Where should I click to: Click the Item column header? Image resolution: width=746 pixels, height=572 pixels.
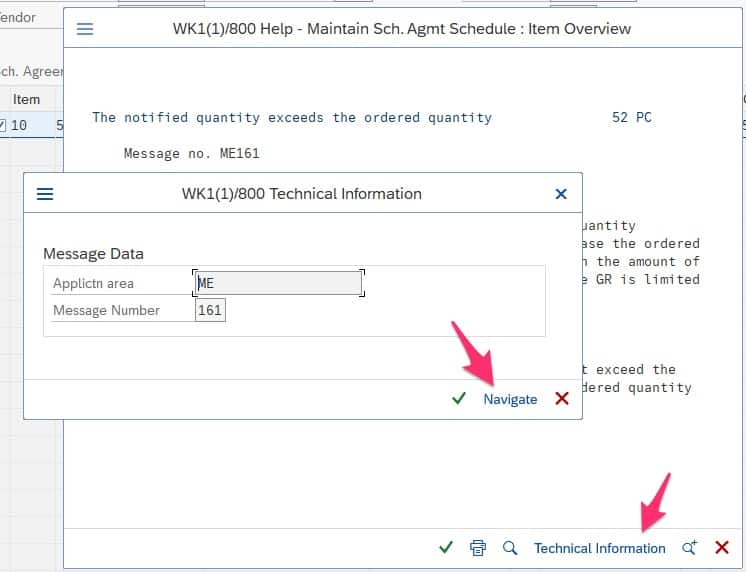coord(26,99)
